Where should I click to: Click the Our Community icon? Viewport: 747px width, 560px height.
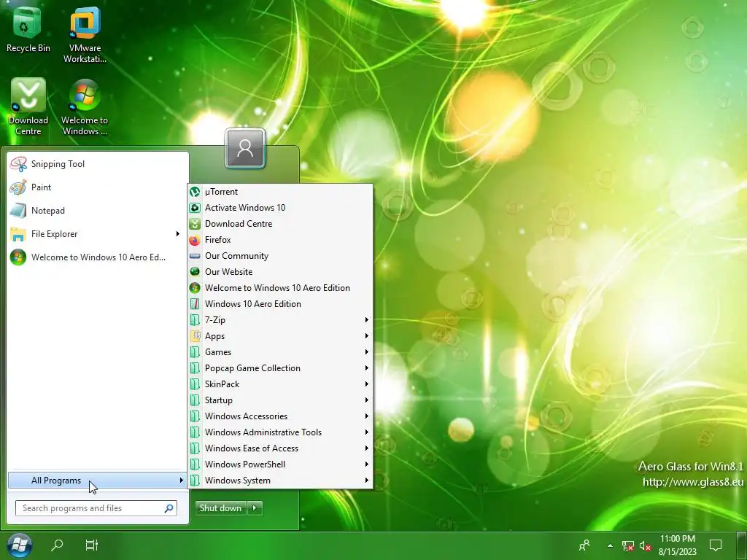pyautogui.click(x=194, y=256)
